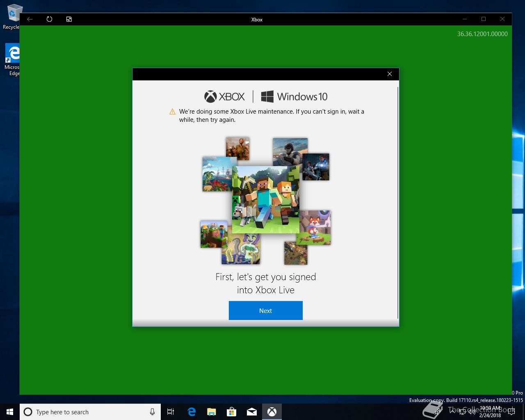The width and height of the screenshot is (525, 420).
Task: Minimize the Xbox window
Action: tap(465, 19)
